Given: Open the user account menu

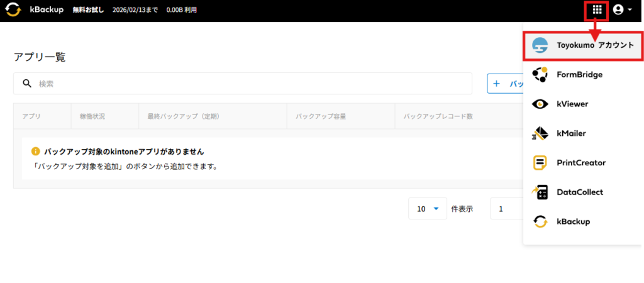Looking at the screenshot, I should (x=622, y=10).
